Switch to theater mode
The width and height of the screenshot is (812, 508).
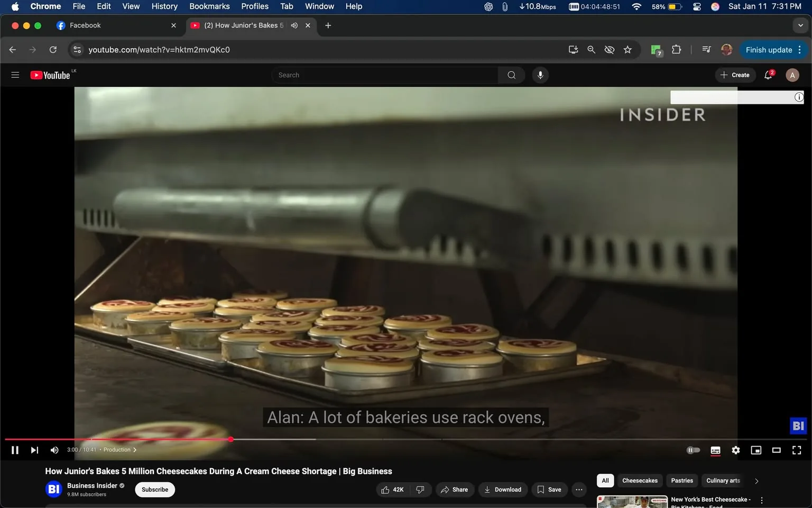tap(776, 450)
